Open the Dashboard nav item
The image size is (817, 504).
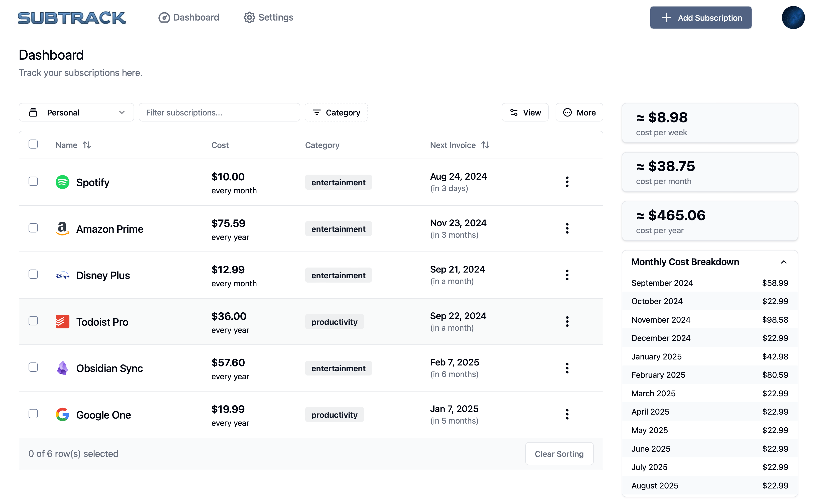click(189, 17)
